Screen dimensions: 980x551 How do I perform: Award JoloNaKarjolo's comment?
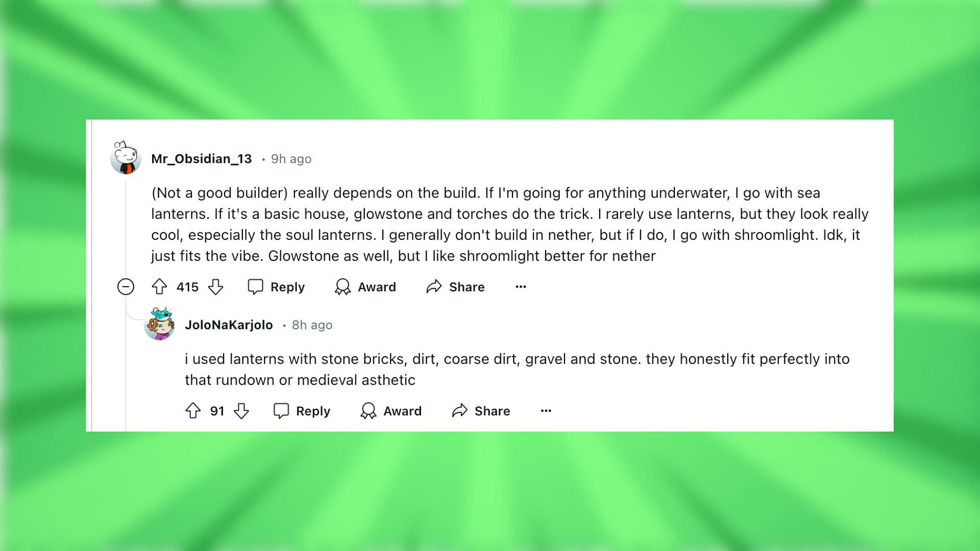point(391,411)
